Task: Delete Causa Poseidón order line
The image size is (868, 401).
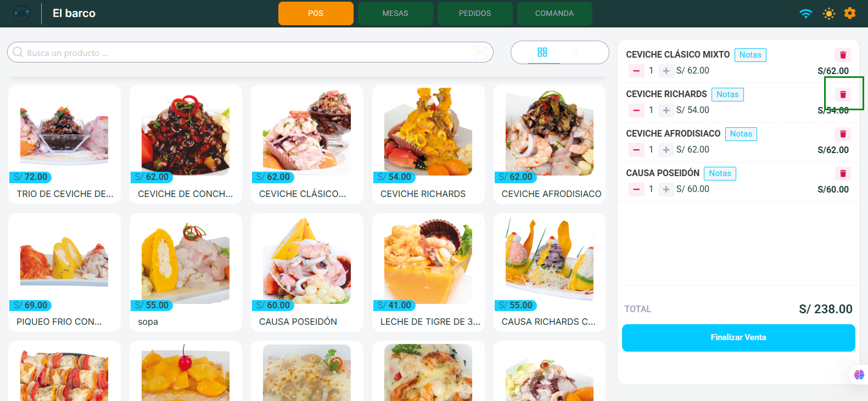Action: 843,173
